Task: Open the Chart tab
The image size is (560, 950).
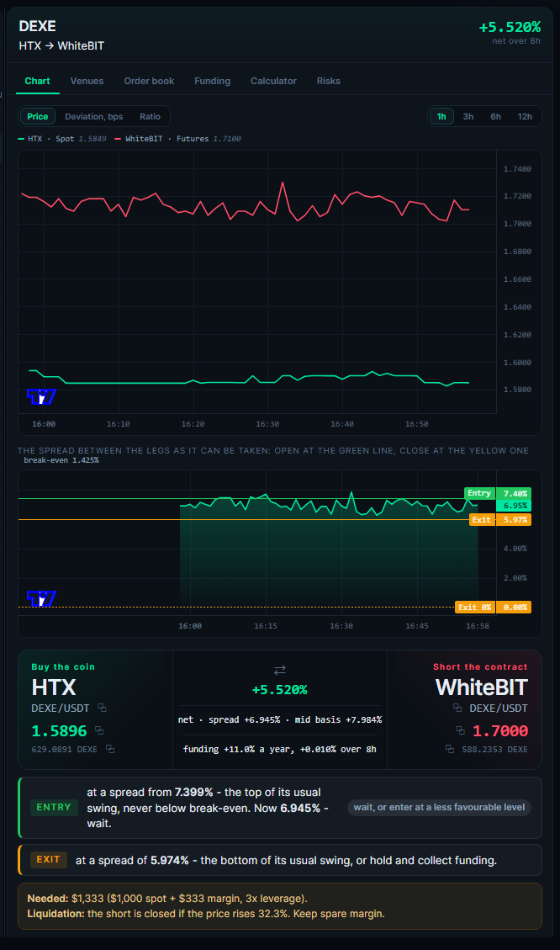Action: [x=38, y=81]
